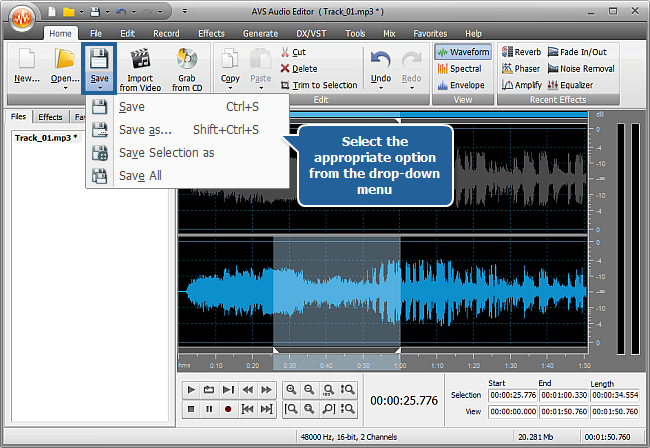Image resolution: width=650 pixels, height=448 pixels.
Task: Open quick access save dropdown arrow
Action: click(107, 12)
